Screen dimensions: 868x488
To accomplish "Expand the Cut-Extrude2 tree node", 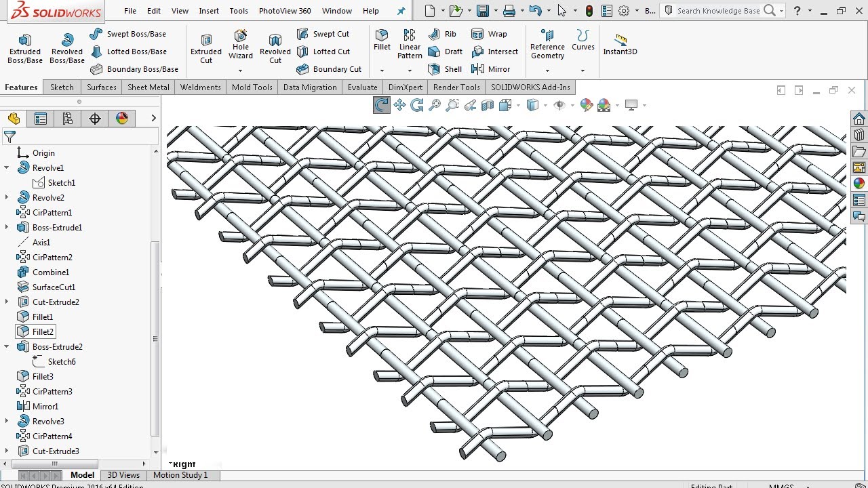I will click(7, 302).
